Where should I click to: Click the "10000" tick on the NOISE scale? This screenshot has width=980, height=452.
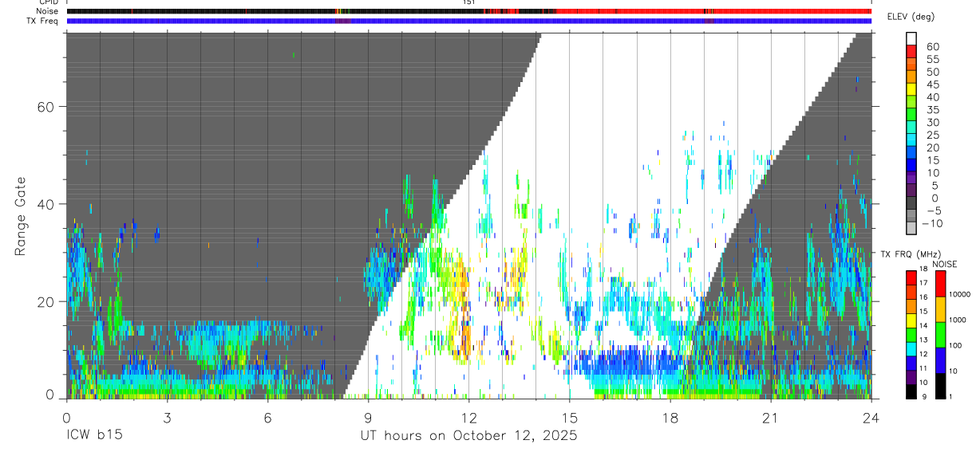(x=959, y=294)
